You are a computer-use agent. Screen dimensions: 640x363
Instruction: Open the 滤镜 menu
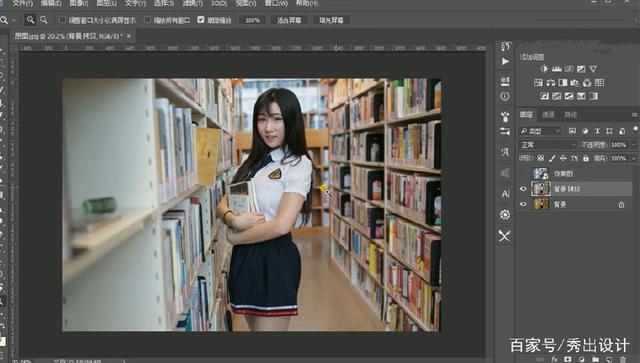[192, 3]
